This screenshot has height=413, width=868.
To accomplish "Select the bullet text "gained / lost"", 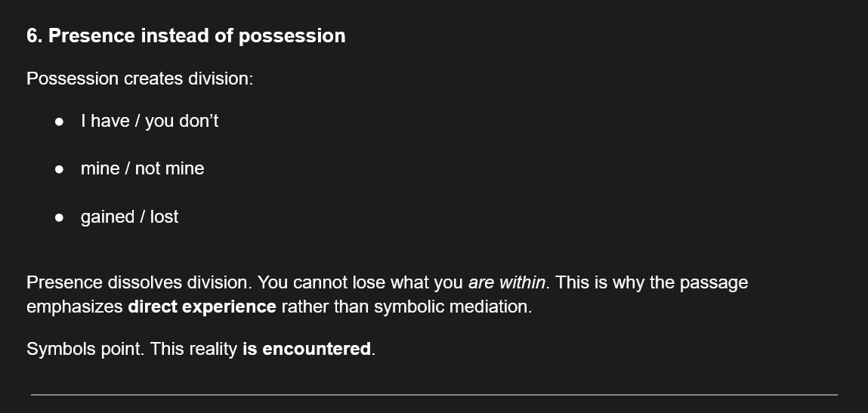I will coord(129,217).
